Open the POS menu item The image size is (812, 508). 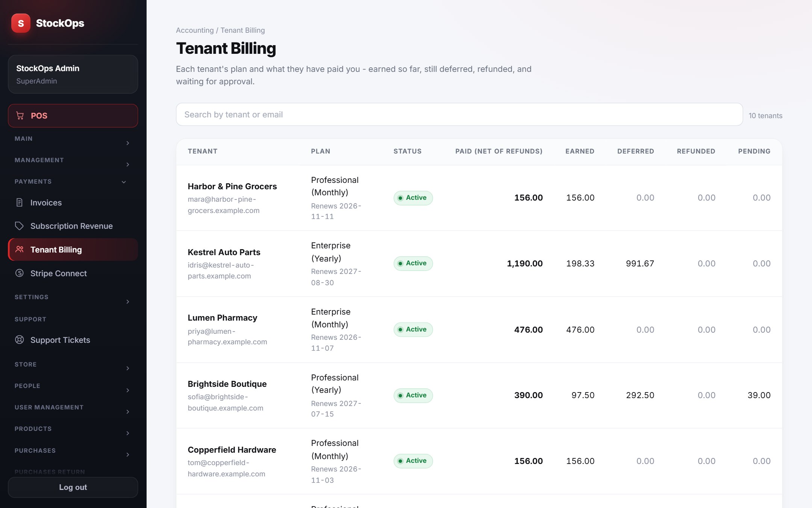(x=73, y=116)
